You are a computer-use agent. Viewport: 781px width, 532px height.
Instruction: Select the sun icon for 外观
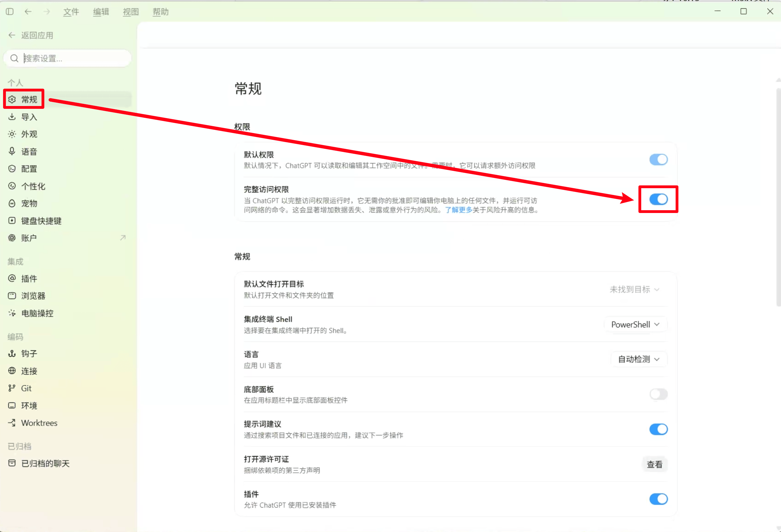click(12, 134)
